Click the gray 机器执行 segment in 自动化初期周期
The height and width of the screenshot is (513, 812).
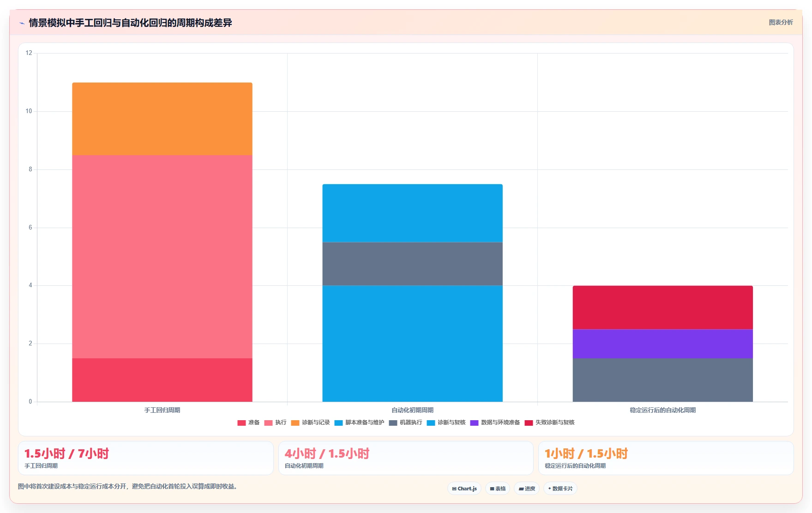pyautogui.click(x=412, y=264)
